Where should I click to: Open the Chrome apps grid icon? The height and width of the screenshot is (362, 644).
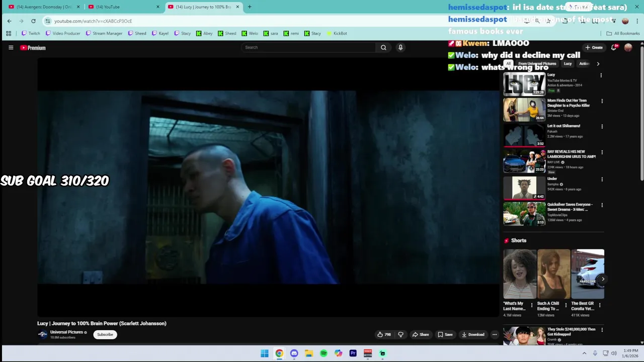pos(9,34)
